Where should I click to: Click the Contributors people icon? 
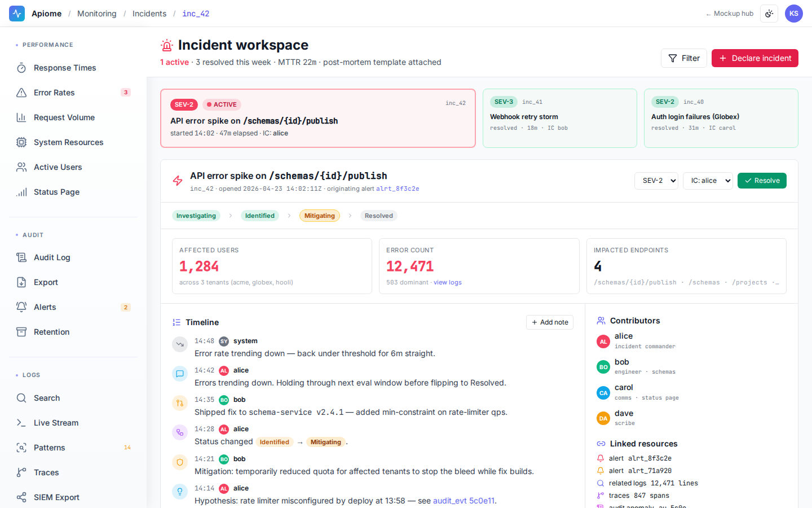(x=601, y=321)
